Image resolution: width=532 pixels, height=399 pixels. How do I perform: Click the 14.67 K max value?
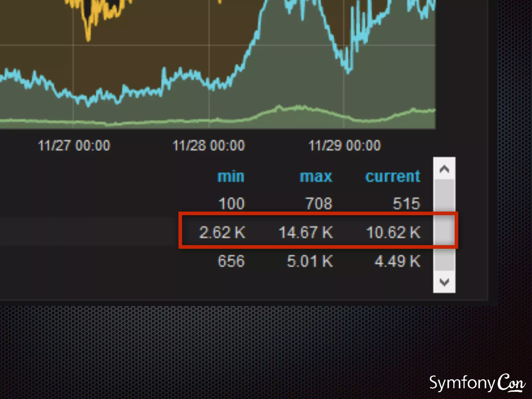[x=305, y=232]
